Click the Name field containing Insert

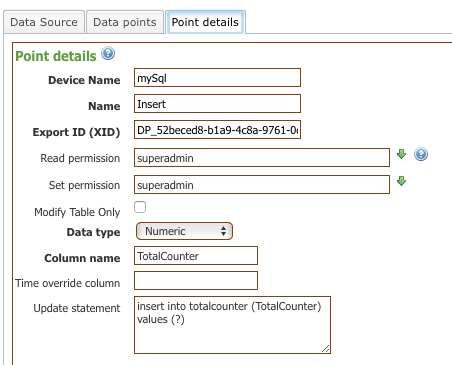[217, 104]
